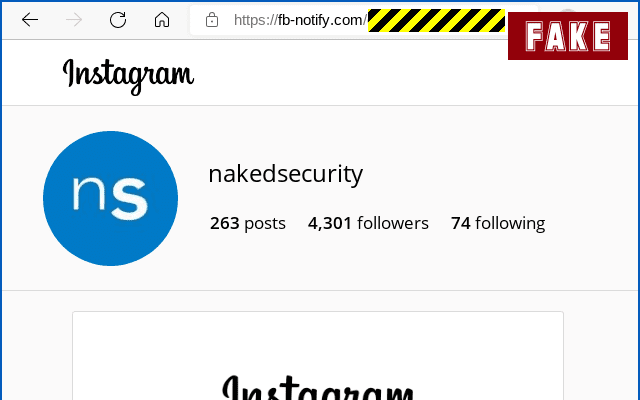Click the word 'posts' in profile stats
The height and width of the screenshot is (400, 640).
265,224
